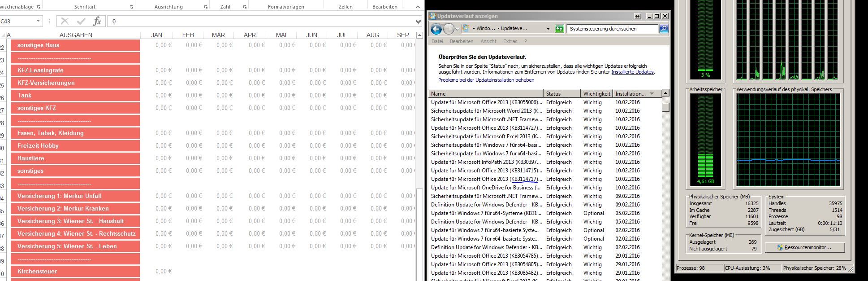Select the Haustiere expense cell
This screenshot has width=868, height=281.
click(75, 158)
